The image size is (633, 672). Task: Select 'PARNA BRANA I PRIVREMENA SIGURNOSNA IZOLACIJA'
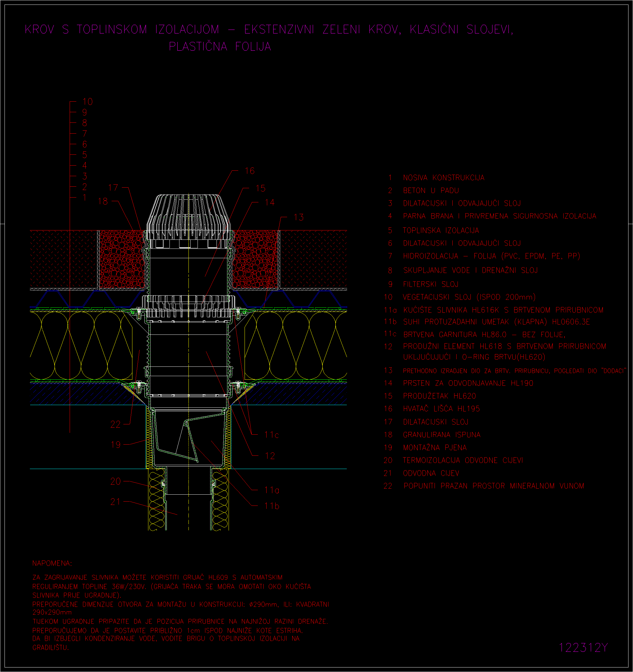coord(499,216)
